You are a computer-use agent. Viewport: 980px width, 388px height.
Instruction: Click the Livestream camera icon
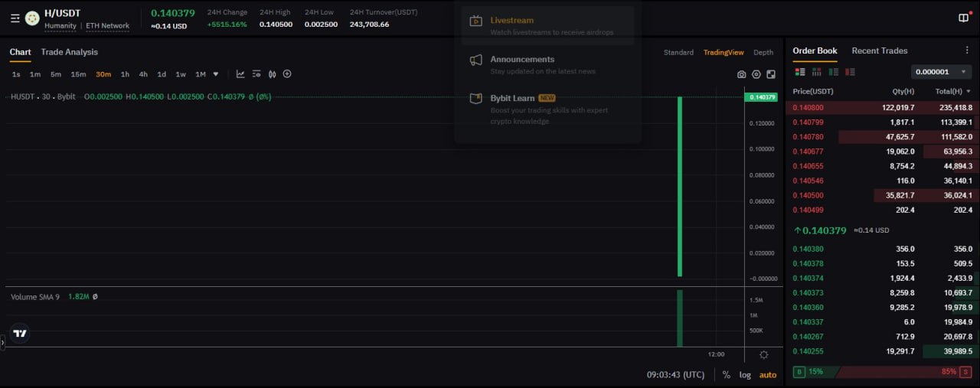(x=475, y=21)
